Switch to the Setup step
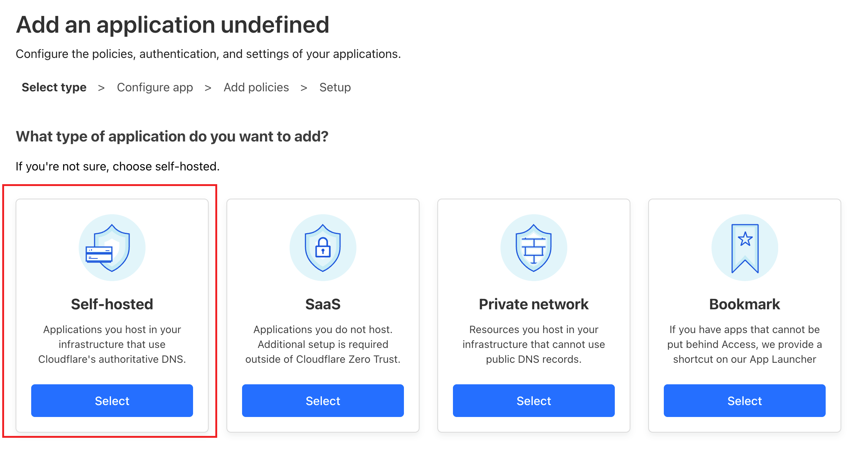Viewport: 868px width, 453px height. [335, 87]
